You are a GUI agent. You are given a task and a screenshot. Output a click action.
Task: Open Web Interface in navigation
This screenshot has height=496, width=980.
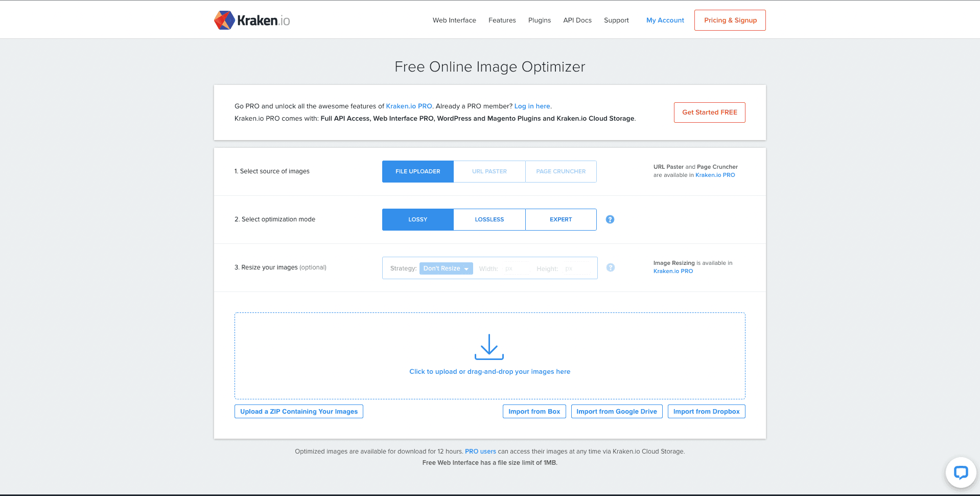[x=454, y=20]
